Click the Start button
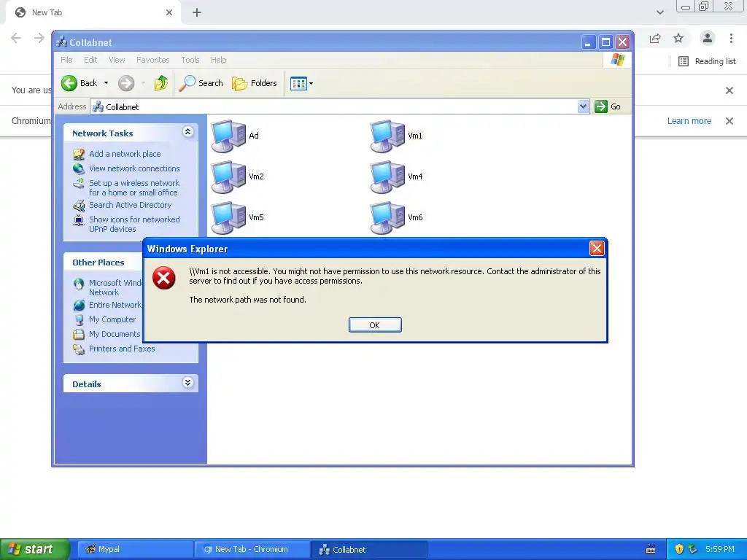Viewport: 747px width, 560px height. pos(35,549)
